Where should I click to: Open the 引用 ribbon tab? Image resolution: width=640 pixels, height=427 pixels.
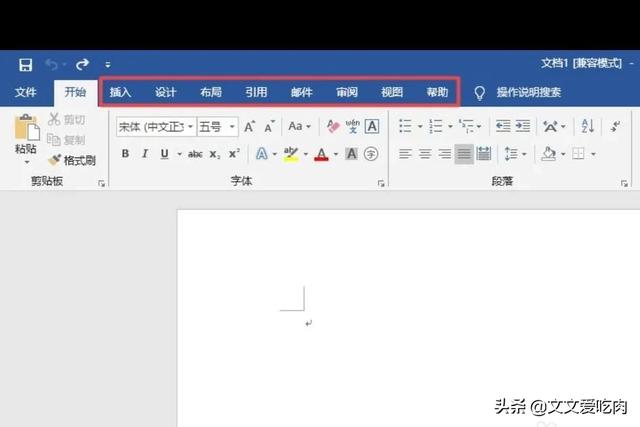pos(256,92)
